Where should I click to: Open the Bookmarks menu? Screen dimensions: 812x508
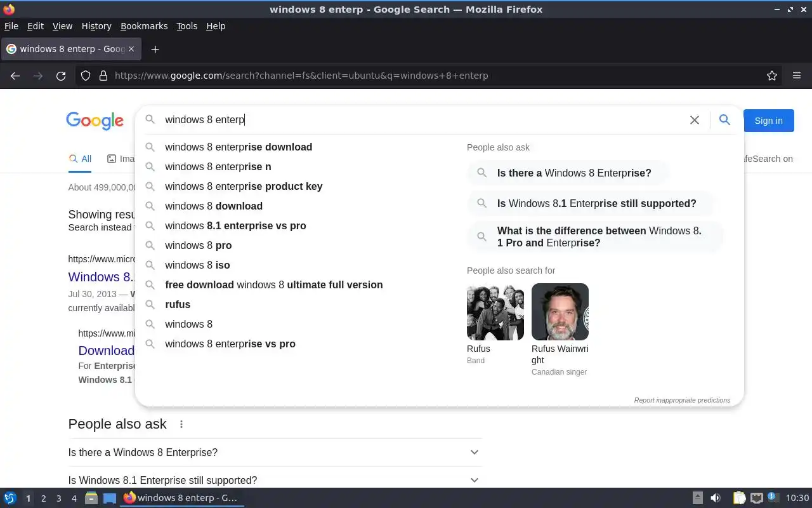click(x=144, y=26)
